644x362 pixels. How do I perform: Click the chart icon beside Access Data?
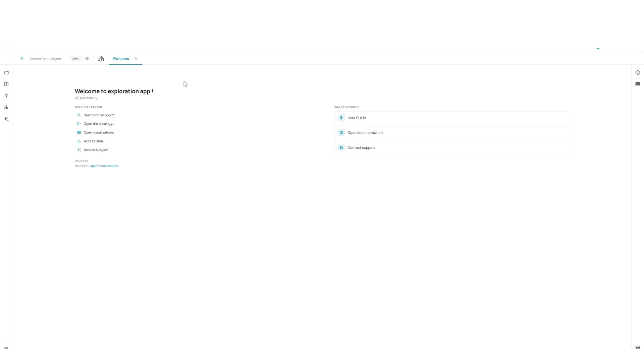79,141
